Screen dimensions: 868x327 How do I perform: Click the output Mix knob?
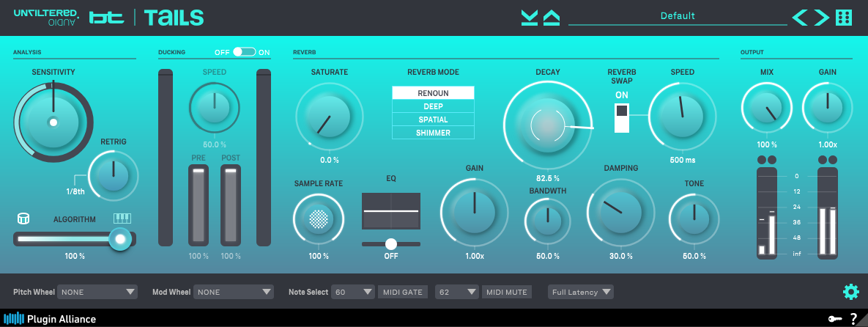(x=767, y=109)
